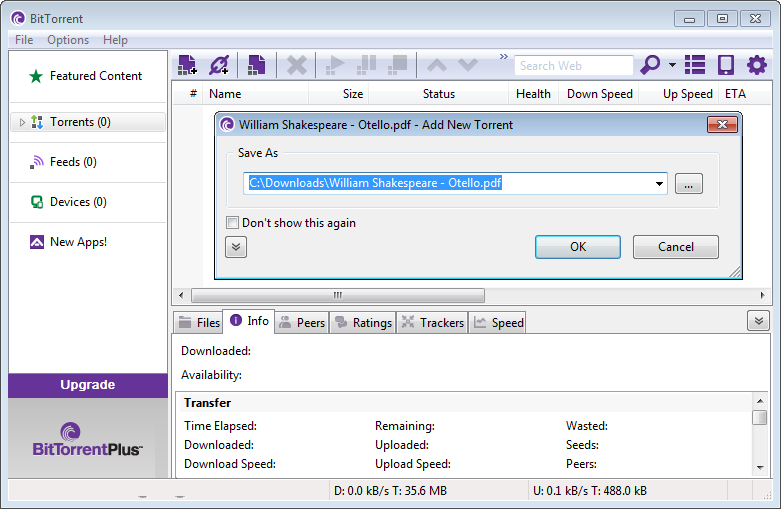Image resolution: width=781 pixels, height=509 pixels.
Task: Expand the Torrents tree node triangle
Action: tap(22, 122)
